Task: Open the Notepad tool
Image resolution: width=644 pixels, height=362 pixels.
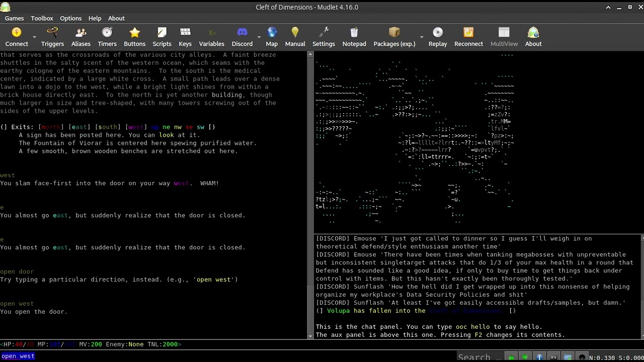Action: 354,37
